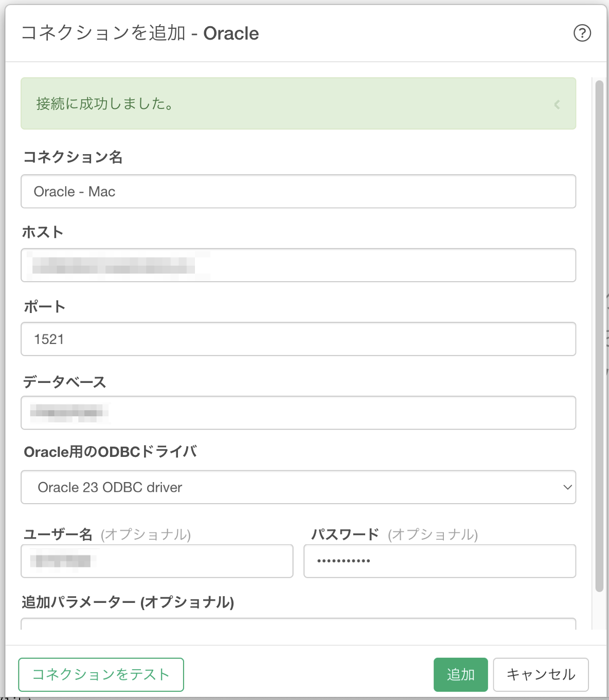Screen dimensions: 609x700
Task: Click the green 追加 button
Action: click(460, 675)
